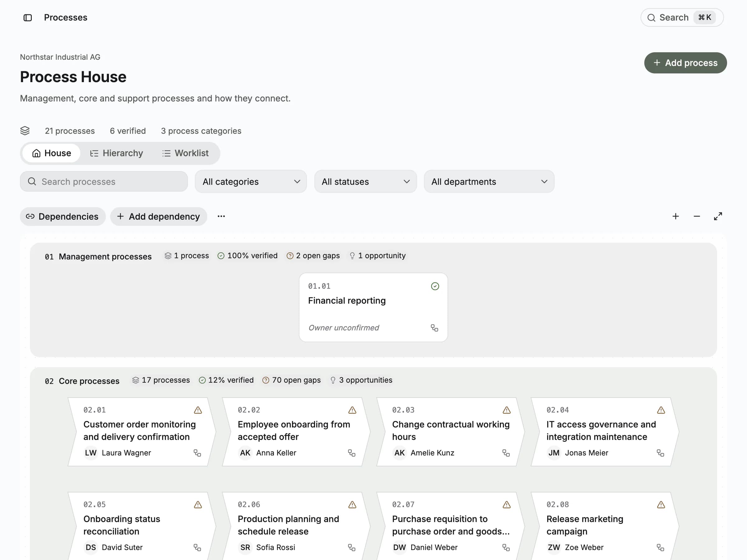The image size is (747, 560).
Task: Zoom in the process canvas with plus
Action: [675, 216]
